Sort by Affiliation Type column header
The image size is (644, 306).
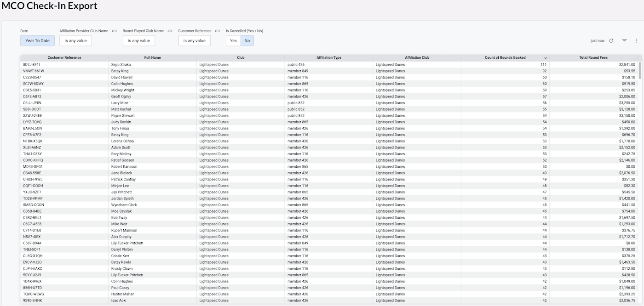pyautogui.click(x=329, y=58)
